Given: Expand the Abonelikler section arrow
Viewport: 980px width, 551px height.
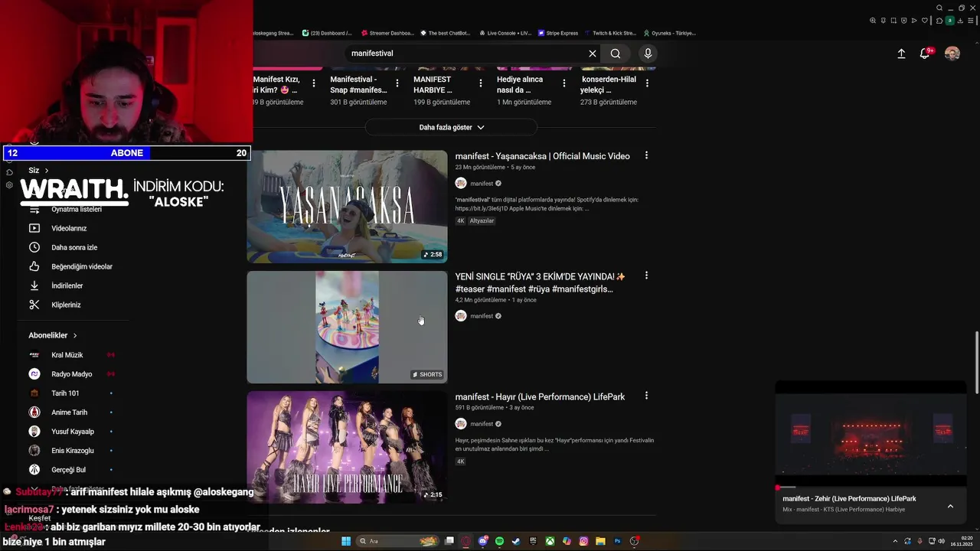Looking at the screenshot, I should click(x=75, y=335).
